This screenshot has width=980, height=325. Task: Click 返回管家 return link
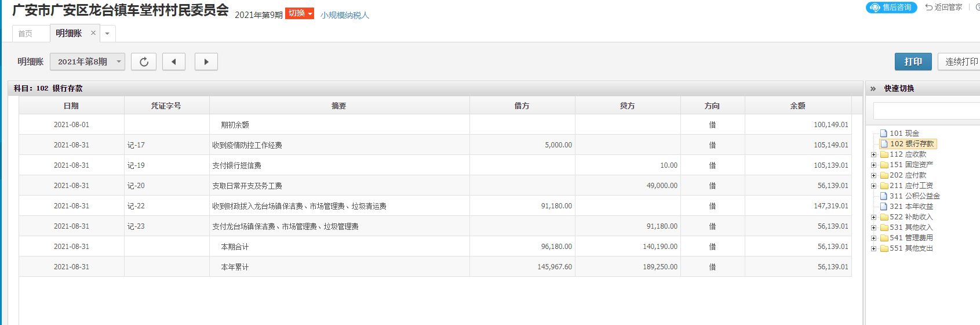943,8
